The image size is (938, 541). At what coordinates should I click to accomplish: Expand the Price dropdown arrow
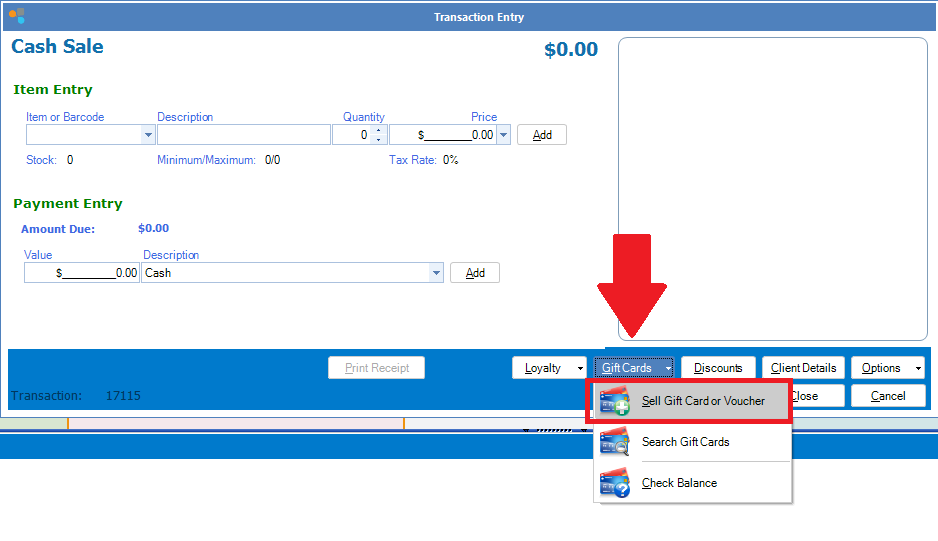point(503,135)
